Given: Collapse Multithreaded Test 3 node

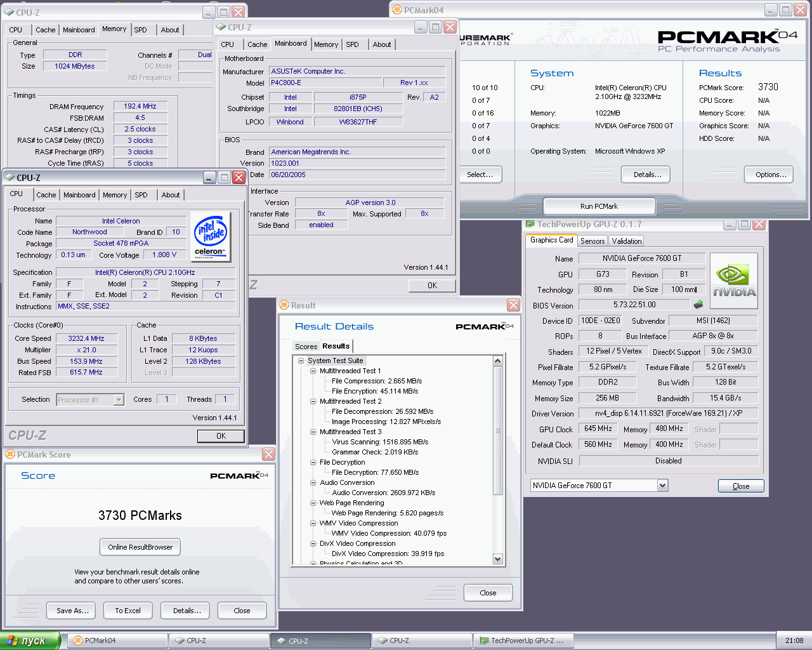Looking at the screenshot, I should [313, 432].
